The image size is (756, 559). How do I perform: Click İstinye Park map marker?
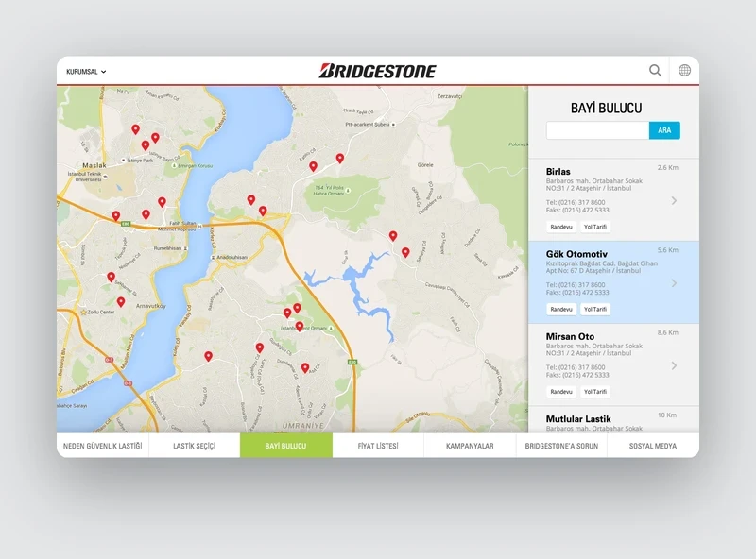(124, 160)
